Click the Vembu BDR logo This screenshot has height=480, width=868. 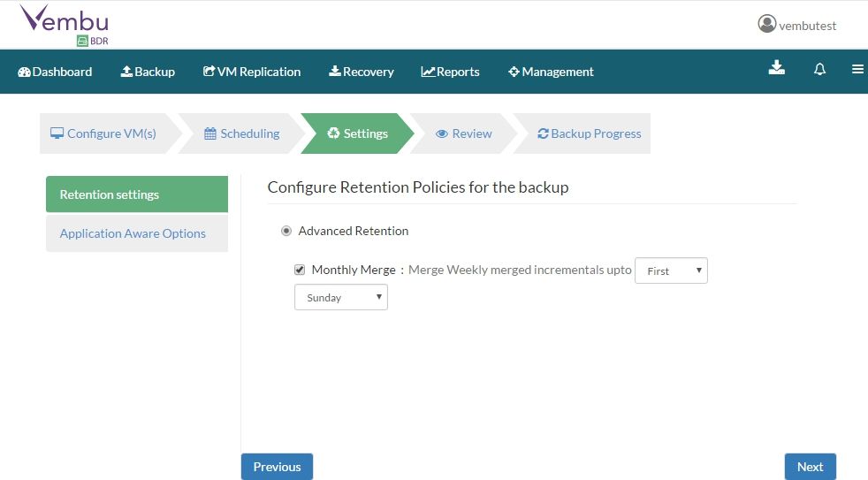(65, 25)
